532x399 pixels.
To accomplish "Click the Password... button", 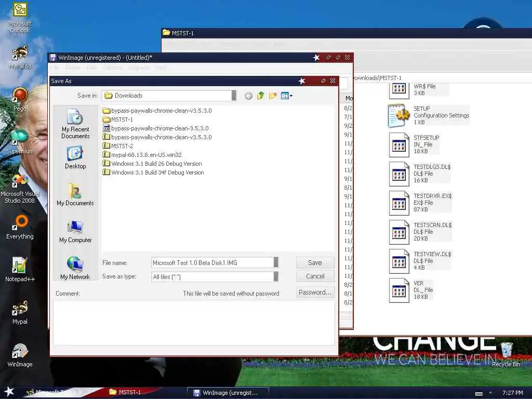I will click(315, 292).
